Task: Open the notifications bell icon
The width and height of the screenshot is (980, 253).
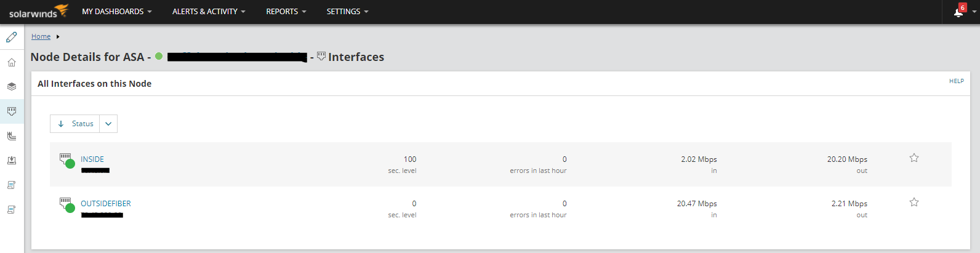Action: click(x=958, y=12)
